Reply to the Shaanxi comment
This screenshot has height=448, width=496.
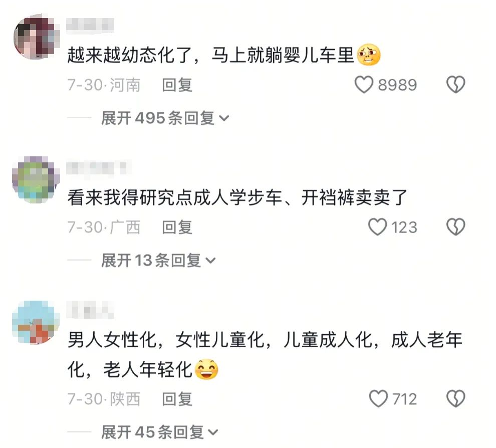click(x=177, y=399)
